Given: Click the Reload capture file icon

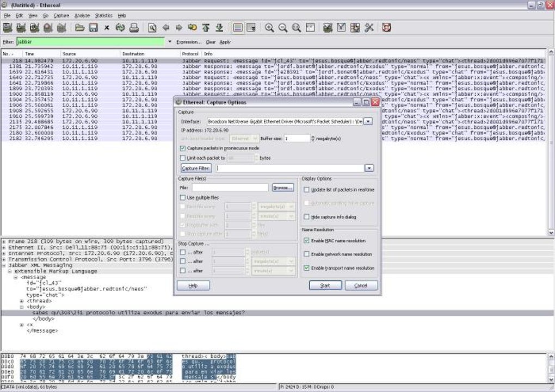Looking at the screenshot, I should pos(120,28).
